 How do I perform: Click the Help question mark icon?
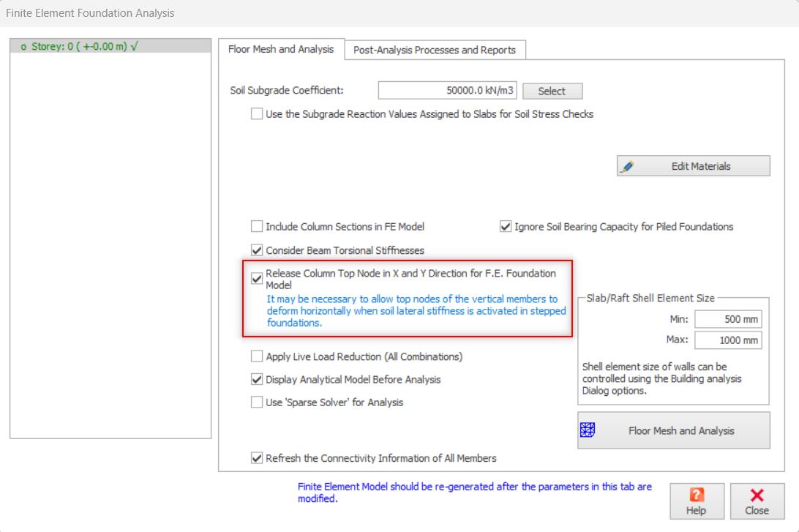(x=697, y=495)
